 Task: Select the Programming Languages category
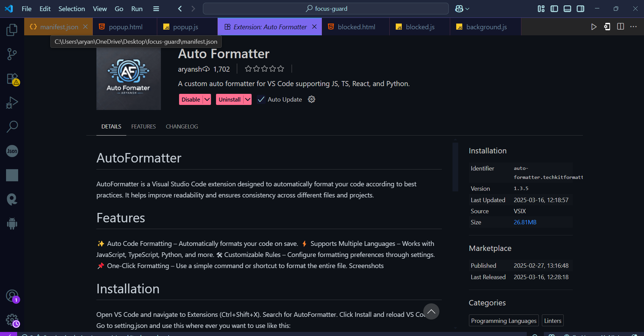coord(503,320)
